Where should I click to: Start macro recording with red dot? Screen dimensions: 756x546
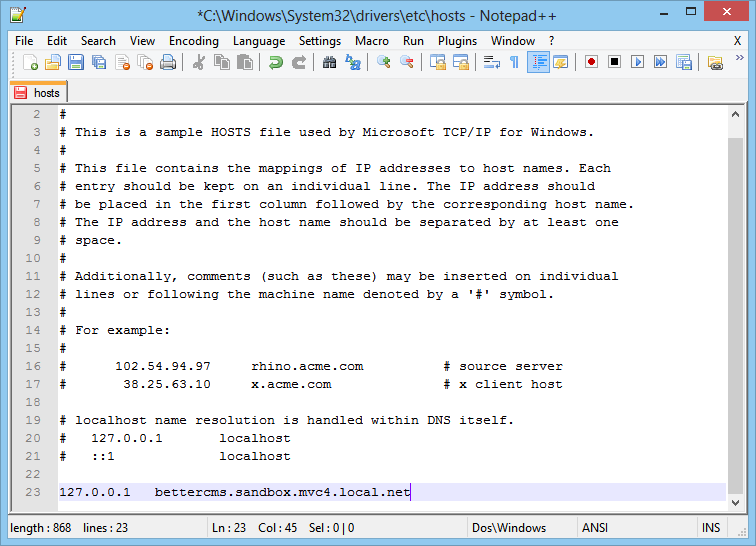point(591,62)
